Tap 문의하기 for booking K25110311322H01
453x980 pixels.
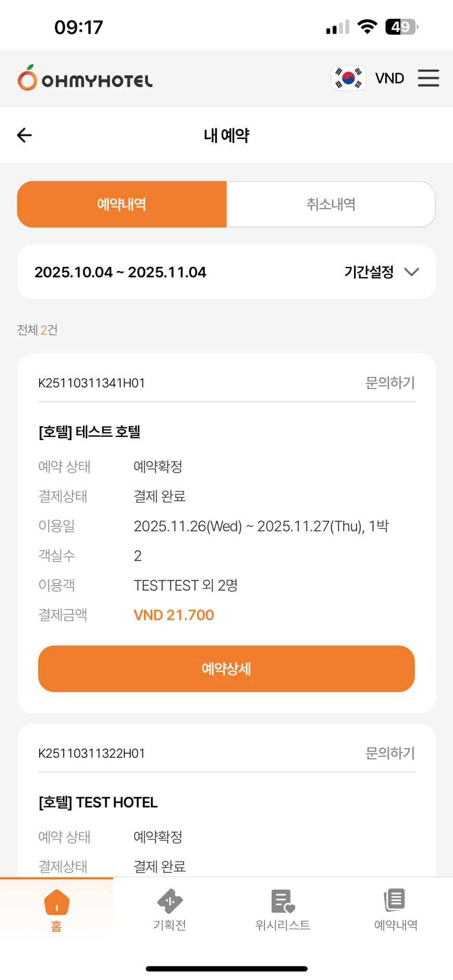pyautogui.click(x=390, y=753)
